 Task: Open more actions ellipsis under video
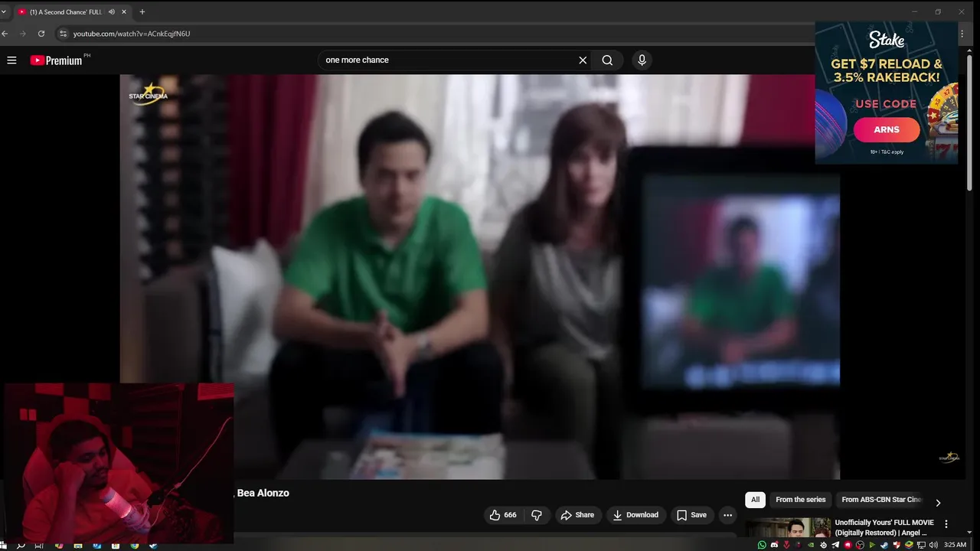click(727, 515)
